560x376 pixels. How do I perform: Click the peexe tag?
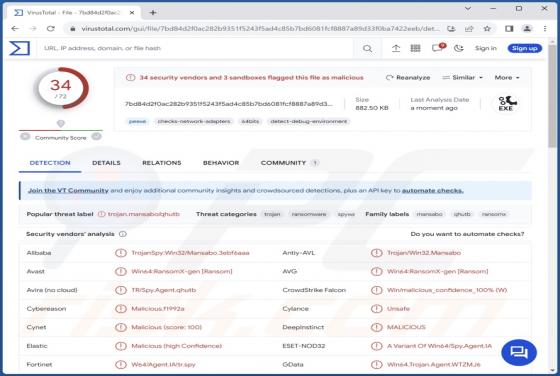coord(138,121)
